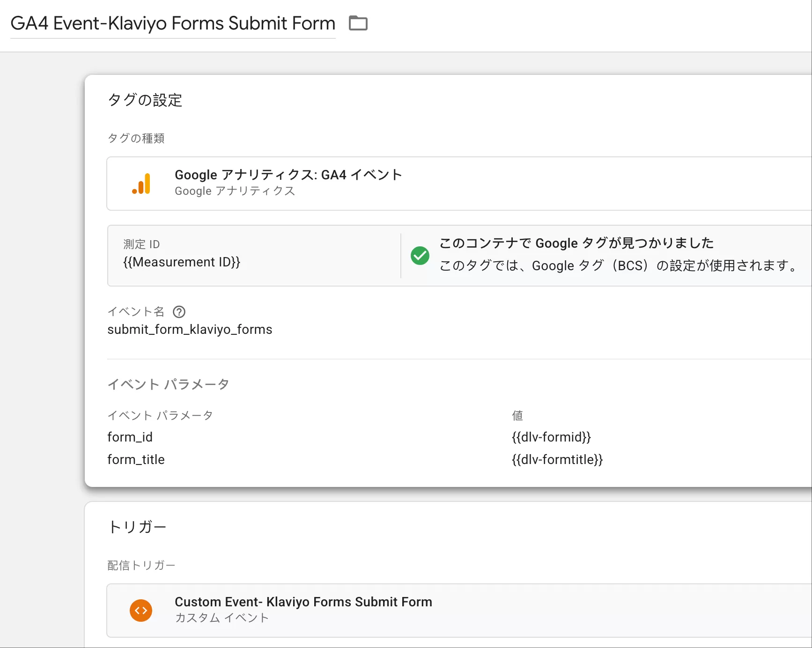Click the {{Measurement ID}} value
The image size is (812, 648).
click(182, 262)
